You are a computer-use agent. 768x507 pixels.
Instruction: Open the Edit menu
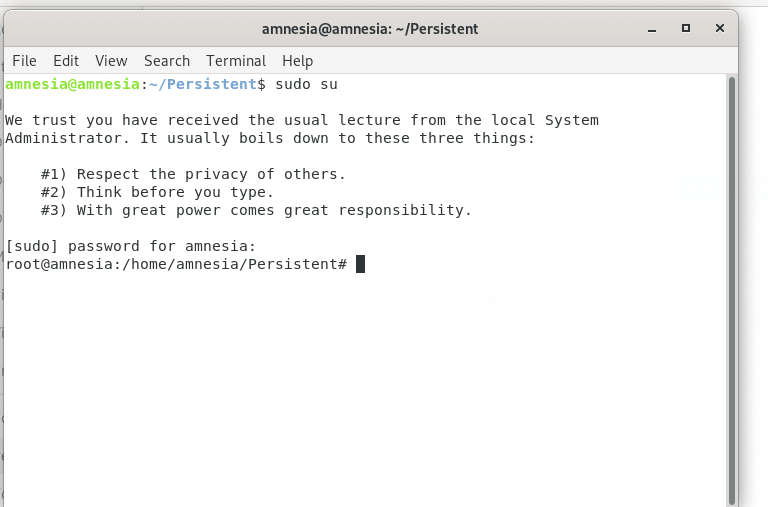click(x=66, y=61)
